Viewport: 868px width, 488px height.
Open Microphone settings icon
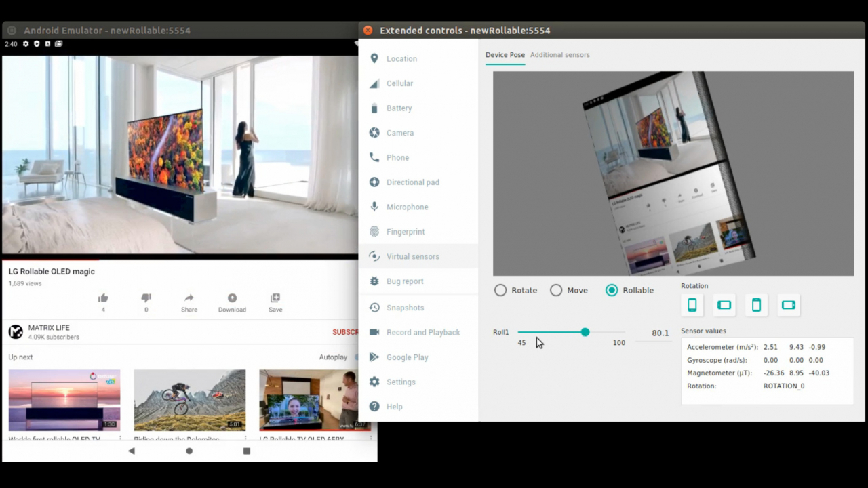[374, 207]
